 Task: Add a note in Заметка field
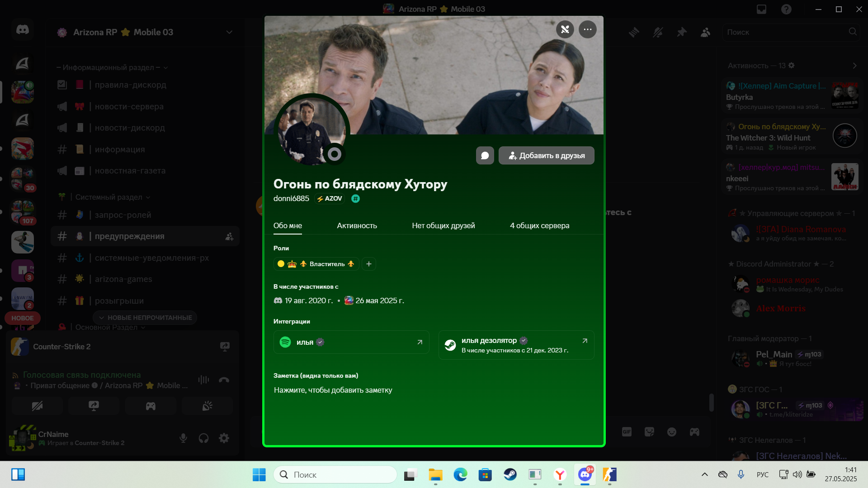(333, 390)
